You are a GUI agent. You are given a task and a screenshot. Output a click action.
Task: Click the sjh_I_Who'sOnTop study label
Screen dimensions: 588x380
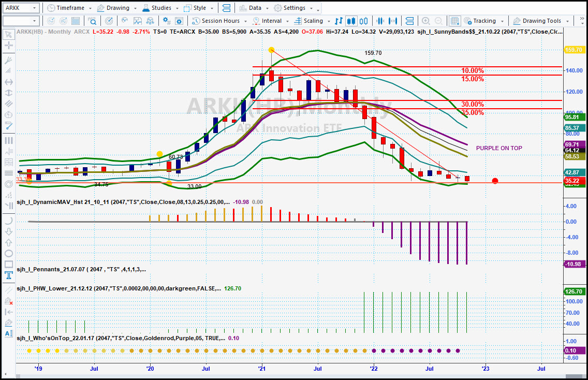coord(121,338)
